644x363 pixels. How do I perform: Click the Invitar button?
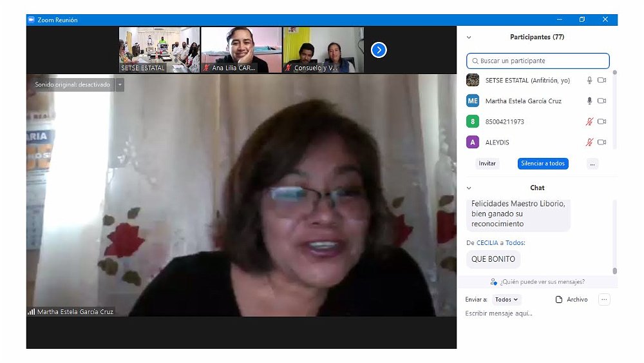pyautogui.click(x=487, y=164)
